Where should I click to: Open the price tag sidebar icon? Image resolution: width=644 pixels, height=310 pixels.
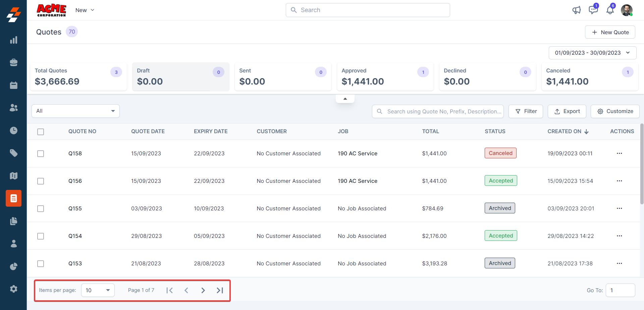[x=13, y=153]
